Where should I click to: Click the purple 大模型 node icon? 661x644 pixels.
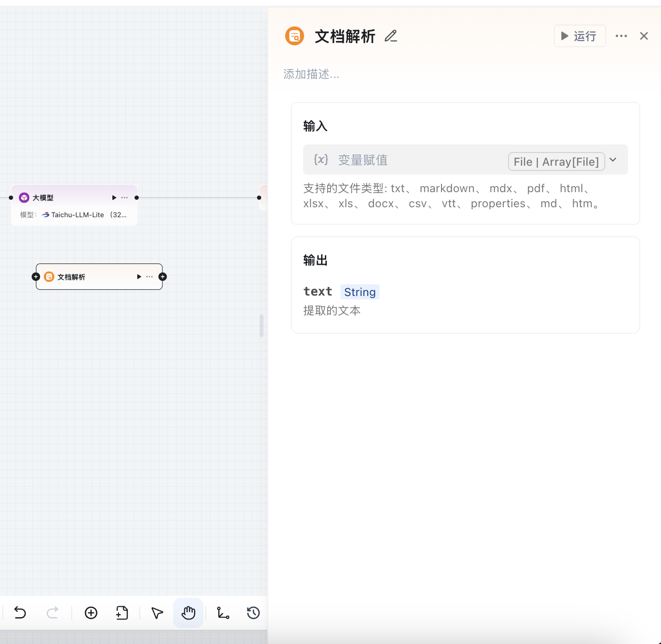point(24,197)
